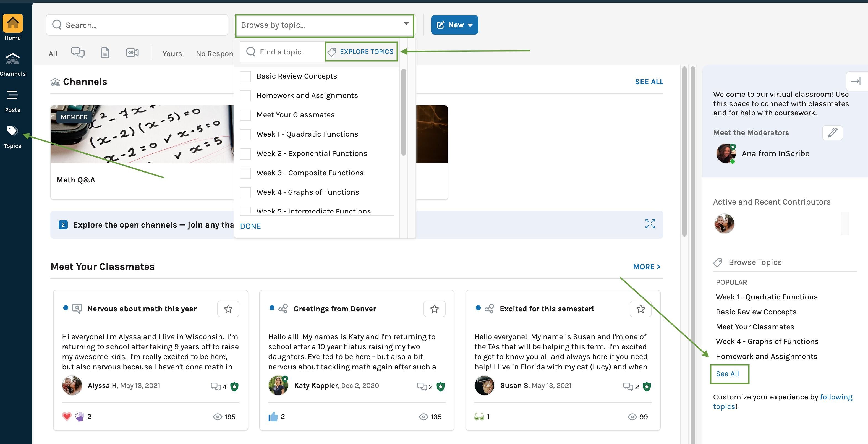Expand the open channels banner
The height and width of the screenshot is (444, 868).
tap(650, 224)
